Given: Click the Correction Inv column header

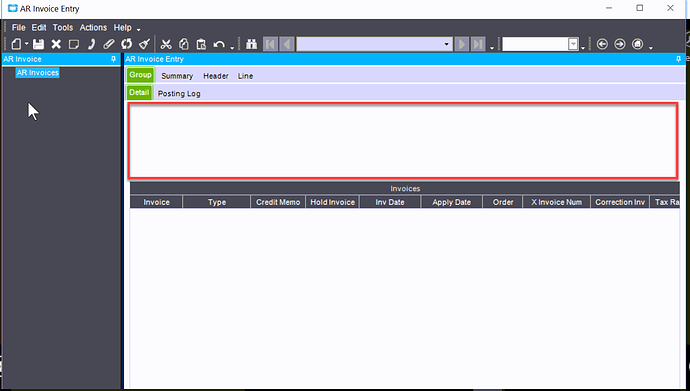Looking at the screenshot, I should 620,202.
